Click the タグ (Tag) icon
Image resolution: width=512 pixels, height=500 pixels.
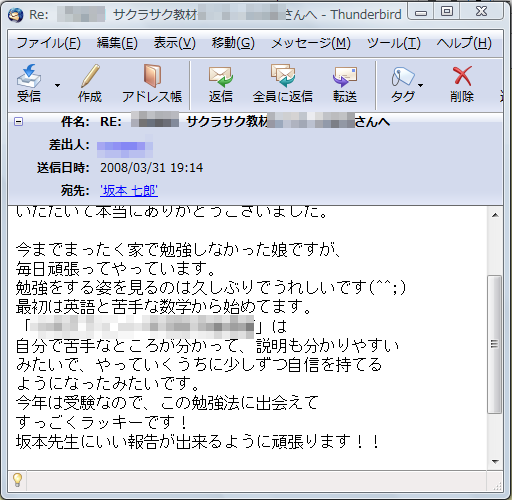(x=403, y=76)
